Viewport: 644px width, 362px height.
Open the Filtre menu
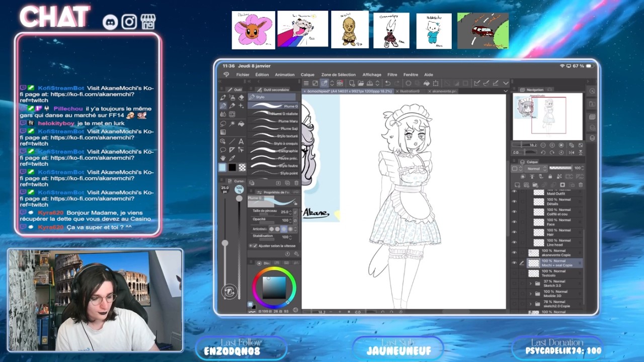[x=392, y=74]
